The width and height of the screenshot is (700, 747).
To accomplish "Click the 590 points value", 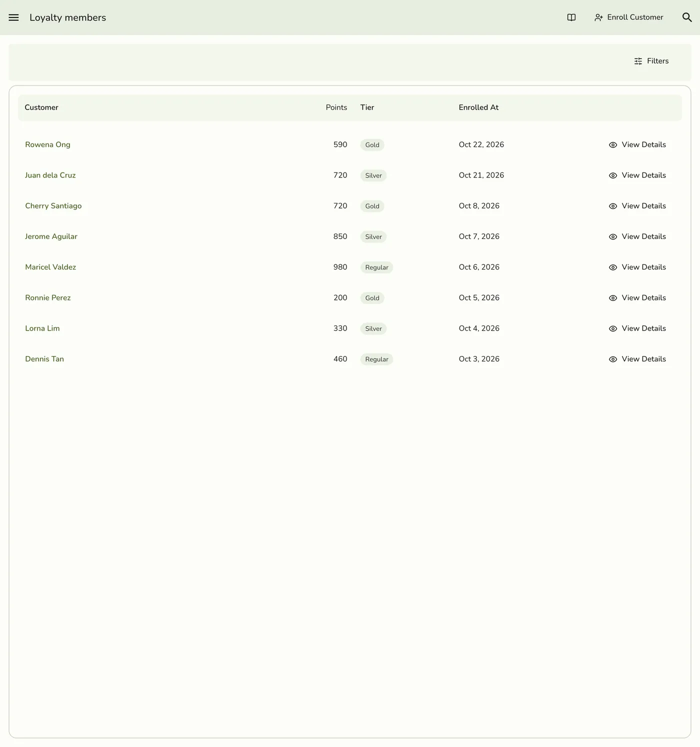I will click(340, 144).
